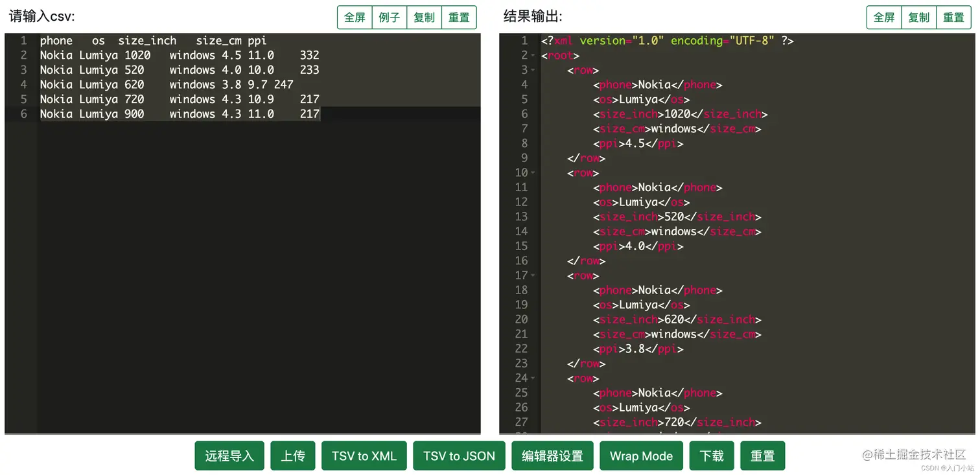Convert data using the TSV to XML button

click(x=364, y=456)
